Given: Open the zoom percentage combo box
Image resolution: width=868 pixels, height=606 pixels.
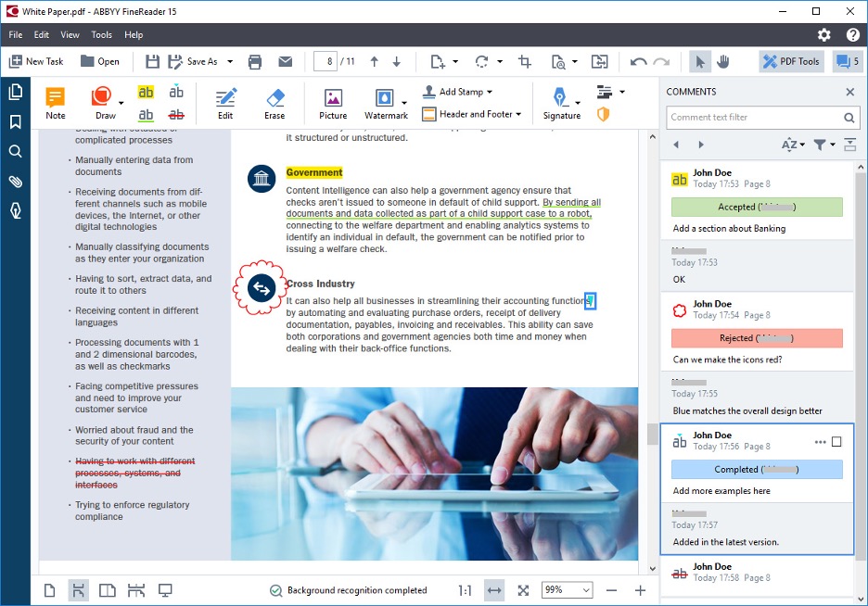Looking at the screenshot, I should point(568,590).
